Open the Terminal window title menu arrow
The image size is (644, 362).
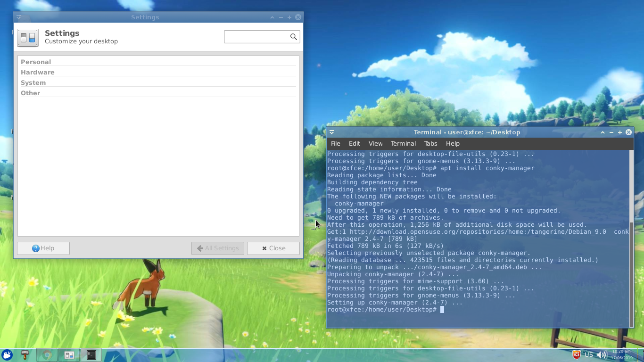pyautogui.click(x=332, y=132)
